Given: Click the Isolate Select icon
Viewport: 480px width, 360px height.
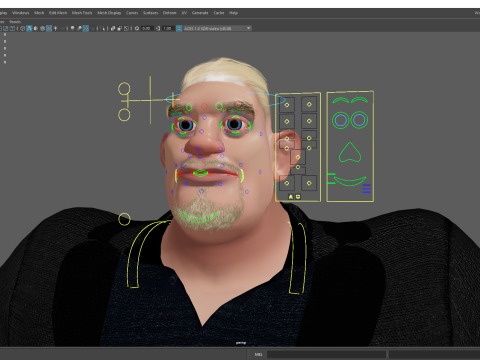Looking at the screenshot, I should click(102, 28).
